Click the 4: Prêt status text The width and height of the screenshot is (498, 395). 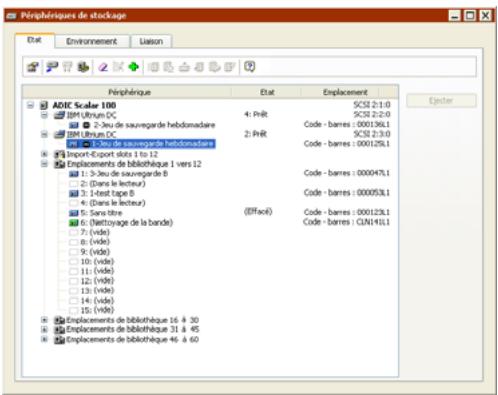256,115
